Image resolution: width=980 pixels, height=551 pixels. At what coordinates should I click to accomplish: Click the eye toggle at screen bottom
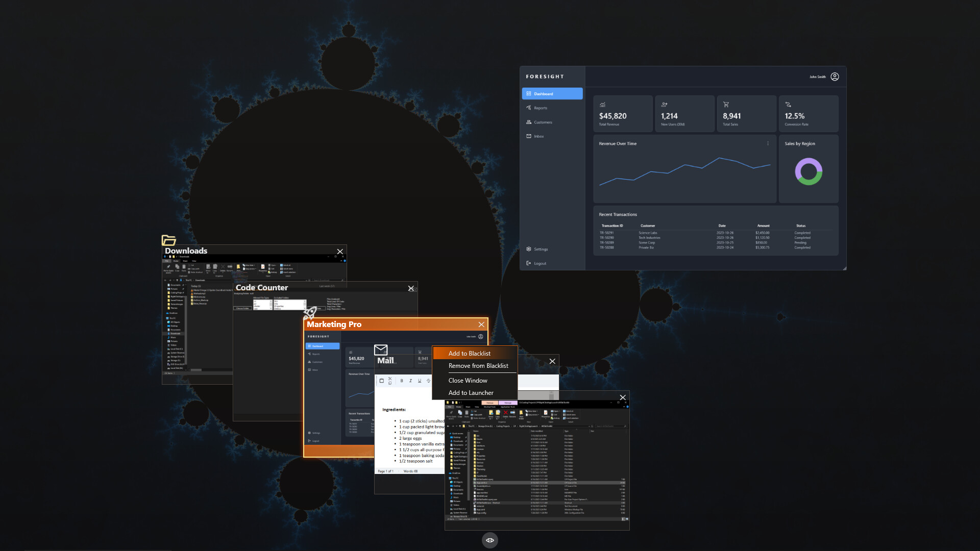[489, 540]
